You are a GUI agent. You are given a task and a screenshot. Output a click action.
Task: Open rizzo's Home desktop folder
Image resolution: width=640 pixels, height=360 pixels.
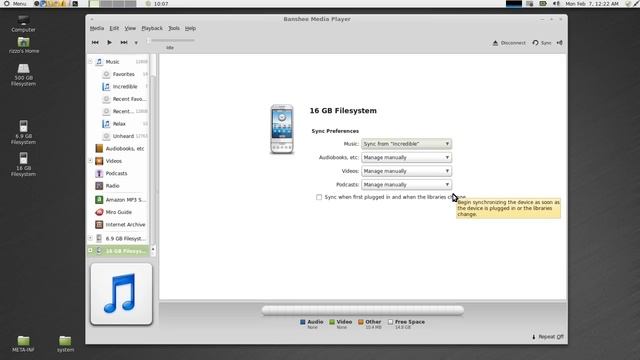point(24,45)
